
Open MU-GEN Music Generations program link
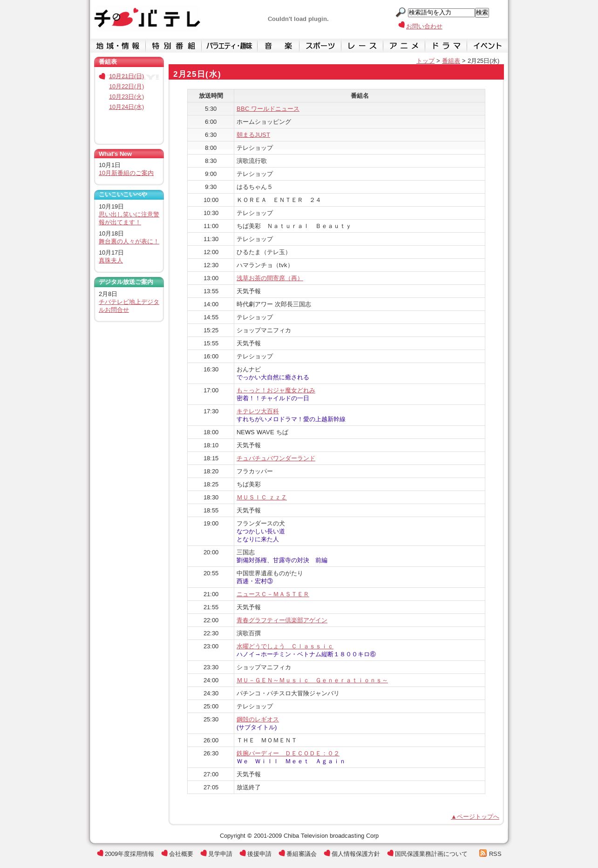click(312, 680)
